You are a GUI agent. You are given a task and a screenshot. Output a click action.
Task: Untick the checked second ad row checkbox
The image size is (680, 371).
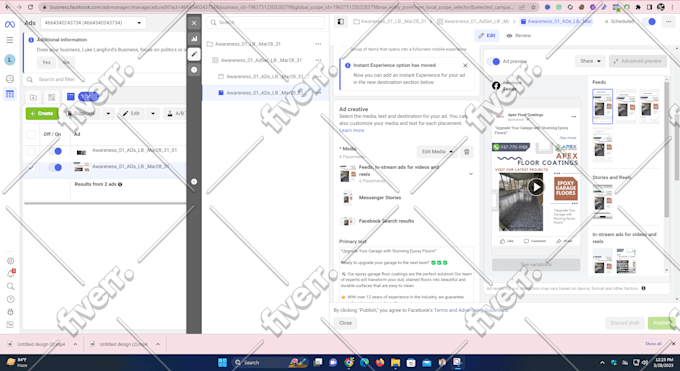tap(31, 167)
